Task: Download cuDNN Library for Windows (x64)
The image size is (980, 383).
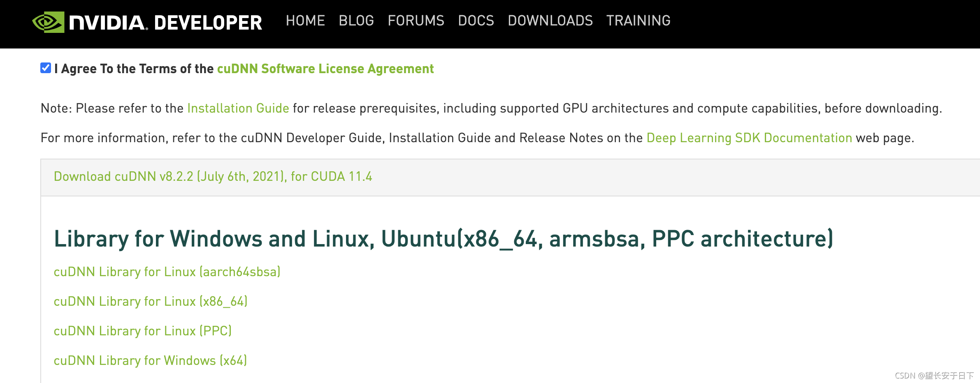Action: tap(150, 360)
